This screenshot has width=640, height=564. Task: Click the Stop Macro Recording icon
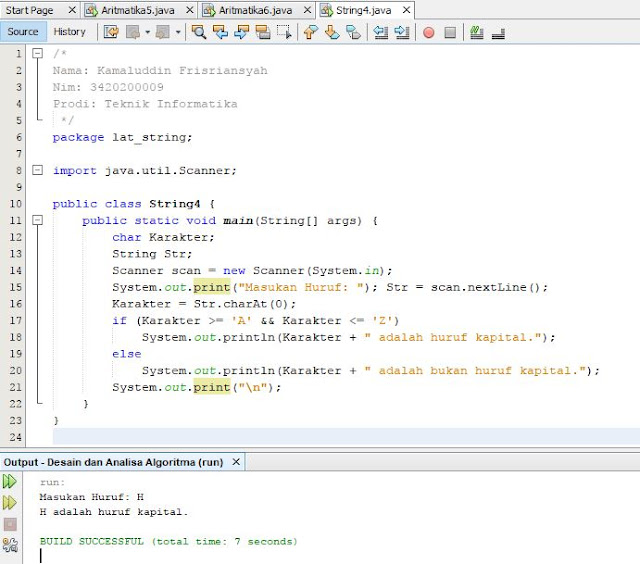pos(450,32)
